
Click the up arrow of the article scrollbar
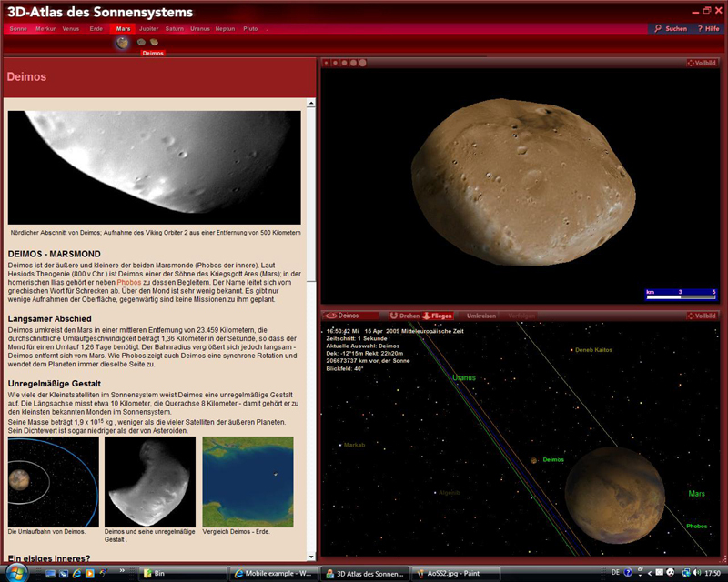[311, 103]
